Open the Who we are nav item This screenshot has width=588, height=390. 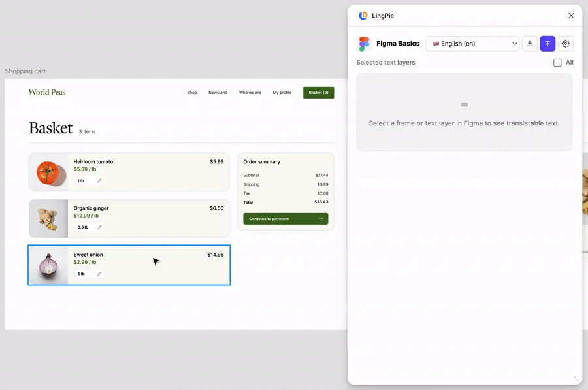point(250,93)
